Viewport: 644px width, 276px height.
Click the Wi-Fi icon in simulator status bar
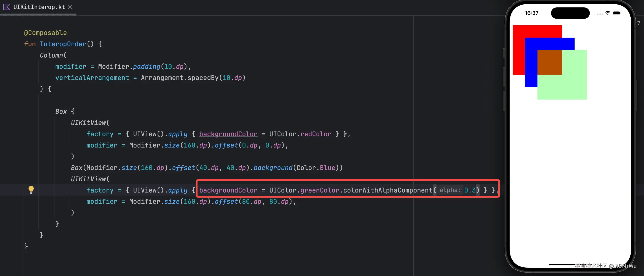tap(607, 13)
